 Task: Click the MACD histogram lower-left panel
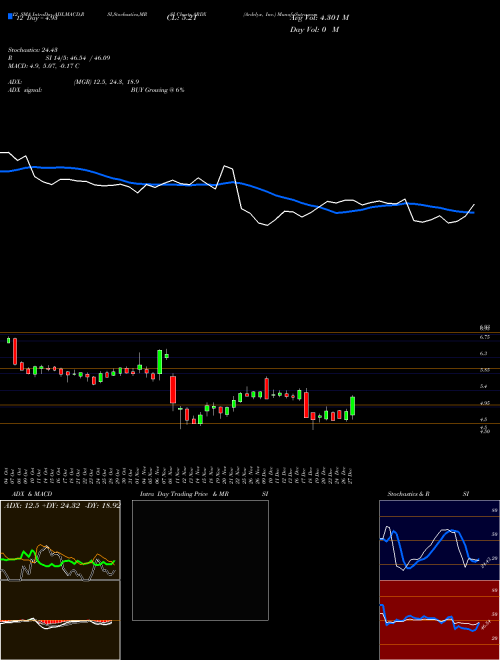60,620
